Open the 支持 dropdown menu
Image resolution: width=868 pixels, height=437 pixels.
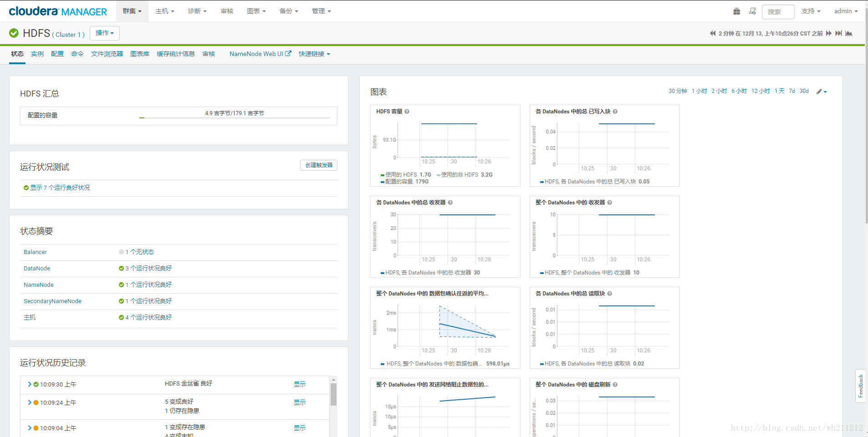811,11
